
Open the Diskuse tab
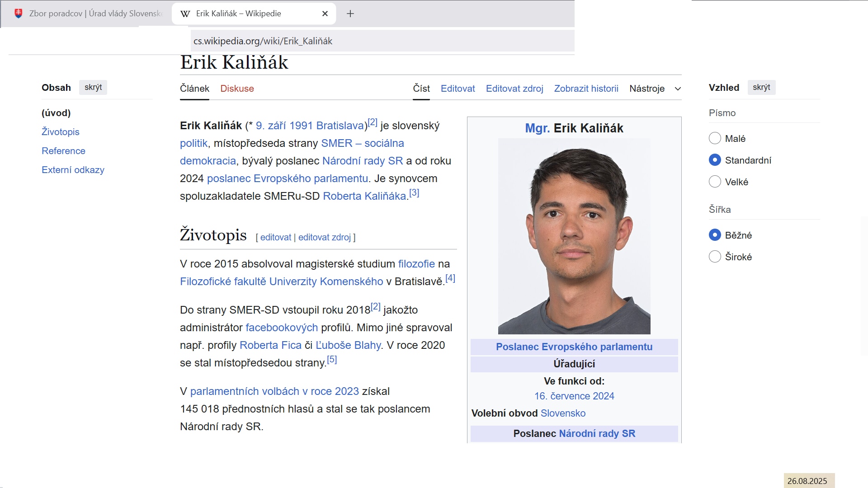tap(237, 89)
